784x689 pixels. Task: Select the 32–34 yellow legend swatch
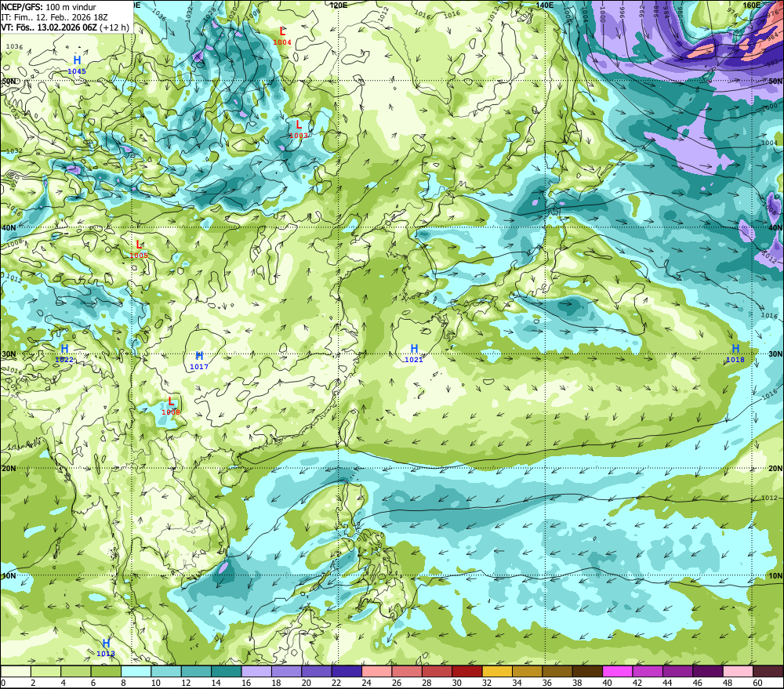[497, 672]
